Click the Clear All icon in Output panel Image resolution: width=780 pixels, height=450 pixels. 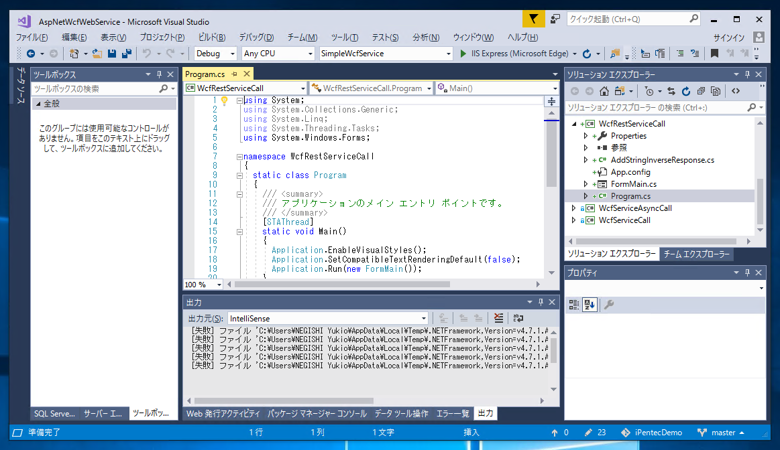click(x=498, y=318)
